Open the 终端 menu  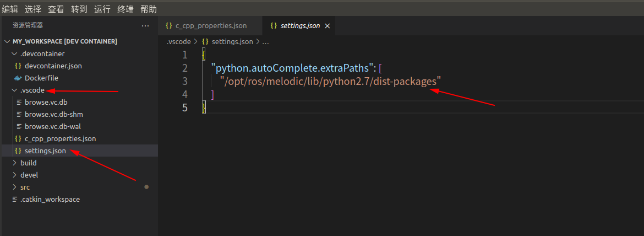(125, 9)
